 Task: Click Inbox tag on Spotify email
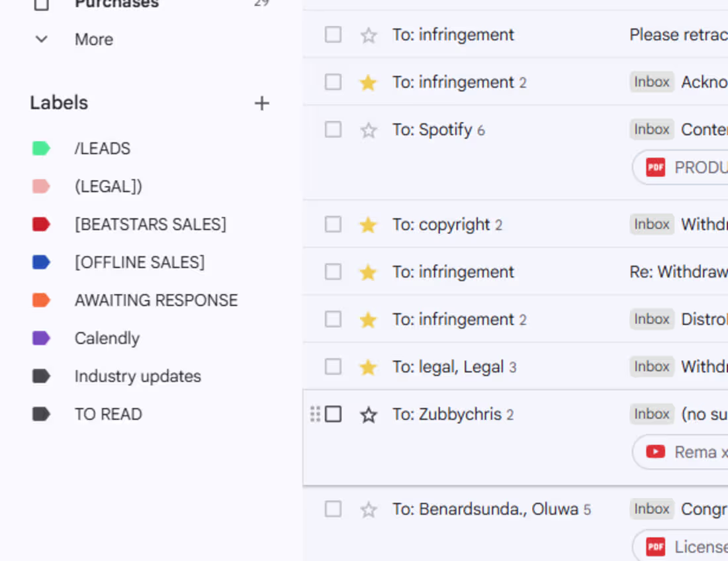pos(652,129)
